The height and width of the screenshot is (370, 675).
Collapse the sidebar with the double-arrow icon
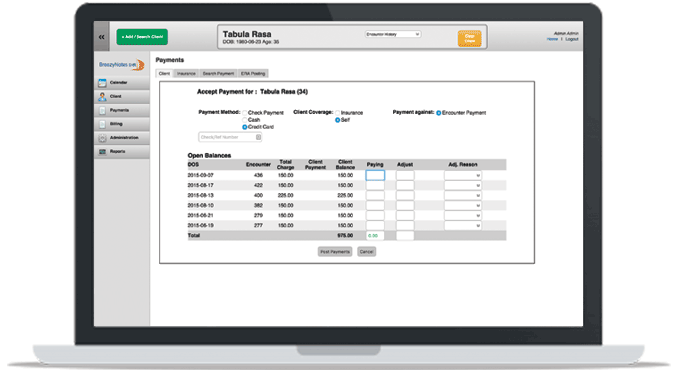tap(102, 37)
